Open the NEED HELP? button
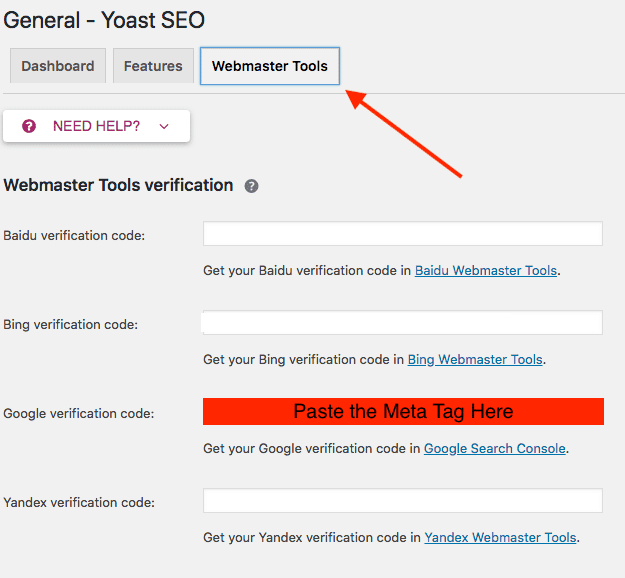Viewport: 625px width, 578px height. point(96,126)
